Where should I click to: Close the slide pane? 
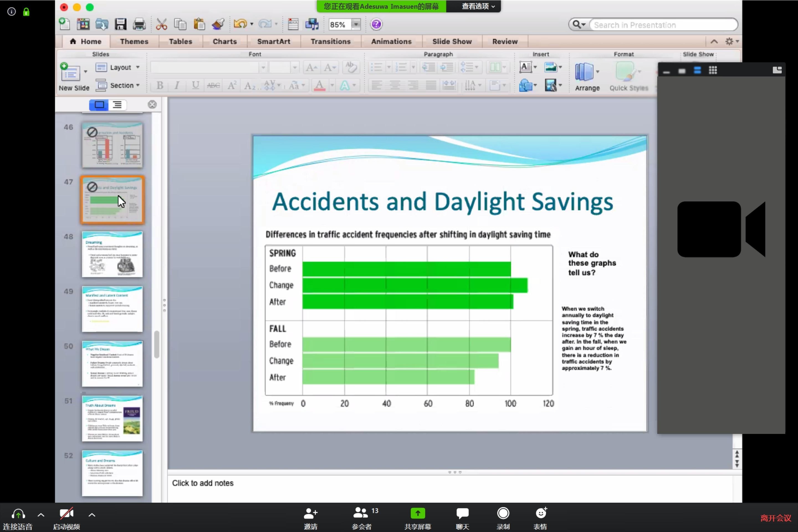(x=152, y=104)
